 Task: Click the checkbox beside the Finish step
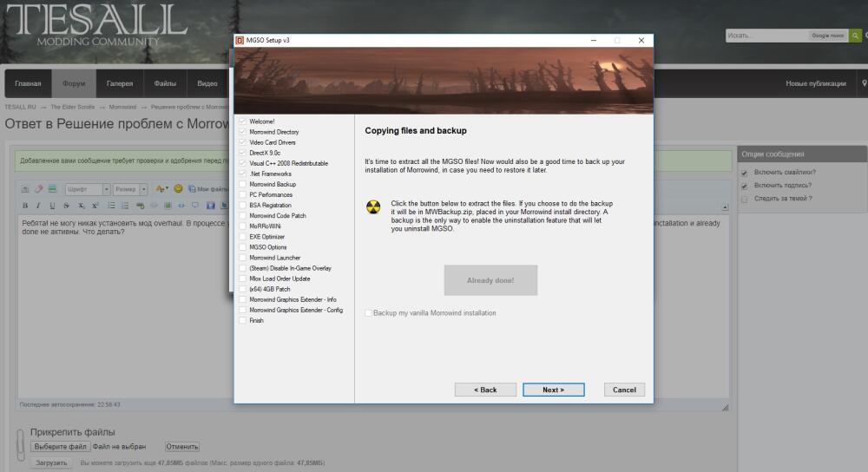point(242,320)
